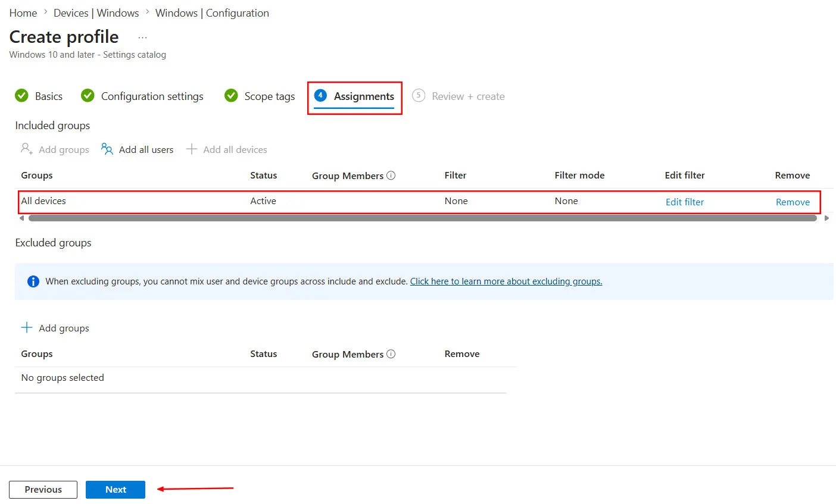Click the Create profile title
Screen dimensions: 836x504
(x=64, y=37)
